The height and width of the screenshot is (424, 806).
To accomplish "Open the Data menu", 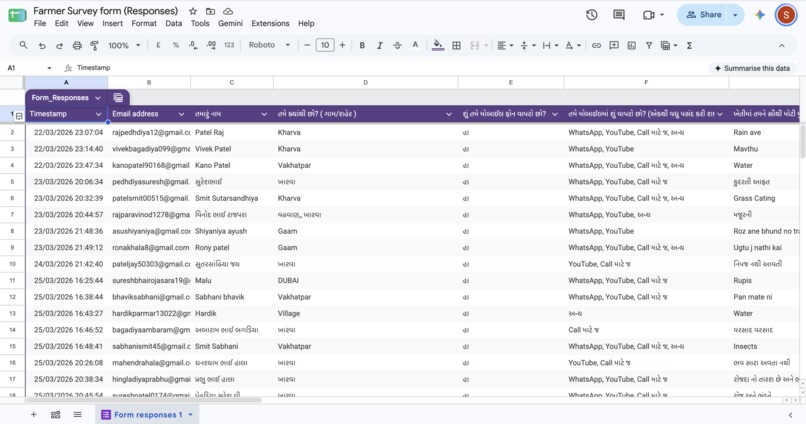I will (174, 23).
